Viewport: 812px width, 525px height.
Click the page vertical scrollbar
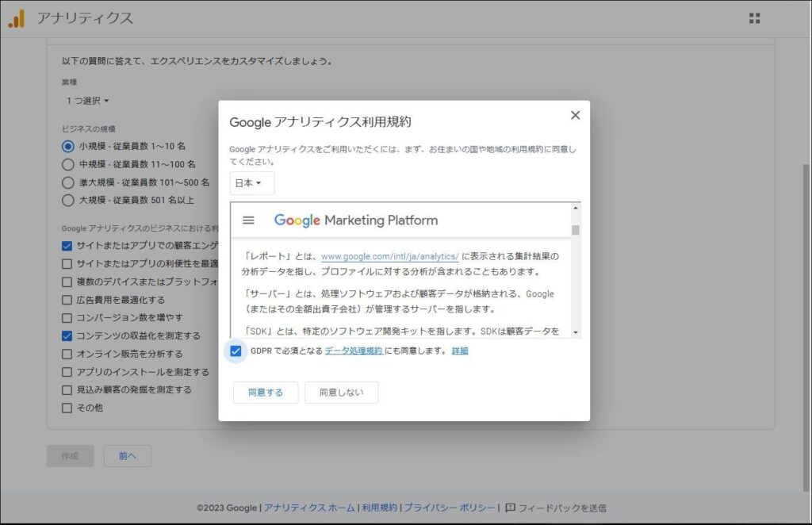pyautogui.click(x=806, y=328)
